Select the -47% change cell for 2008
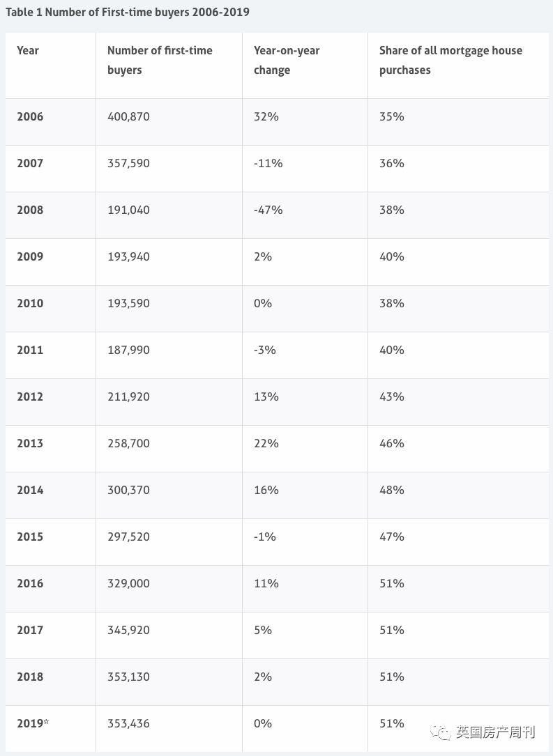The height and width of the screenshot is (756, 553). (x=268, y=210)
